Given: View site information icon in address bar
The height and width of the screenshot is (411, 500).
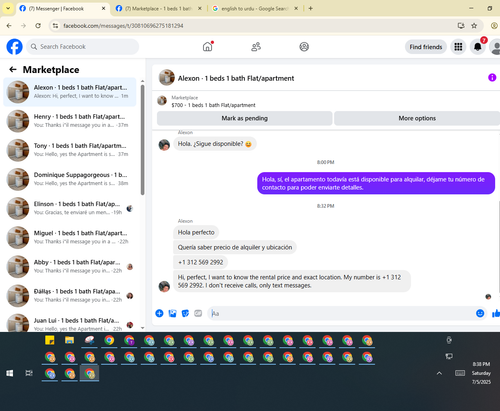Looking at the screenshot, I should point(55,26).
